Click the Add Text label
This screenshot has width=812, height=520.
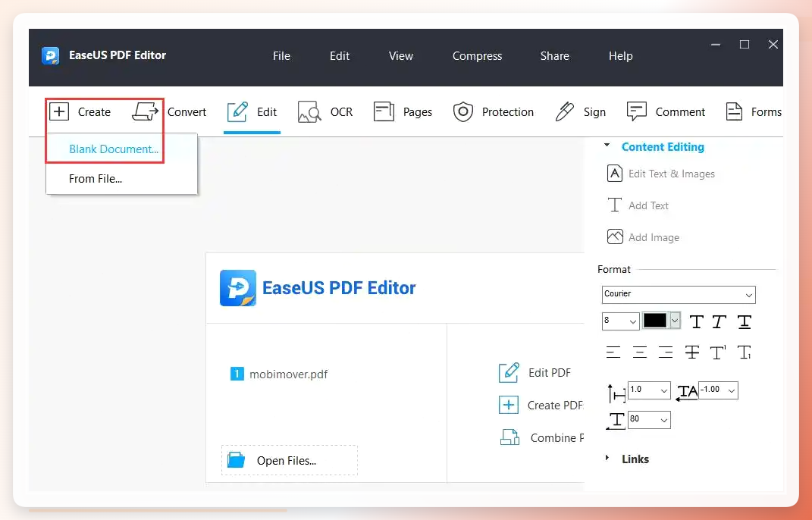[x=648, y=205]
